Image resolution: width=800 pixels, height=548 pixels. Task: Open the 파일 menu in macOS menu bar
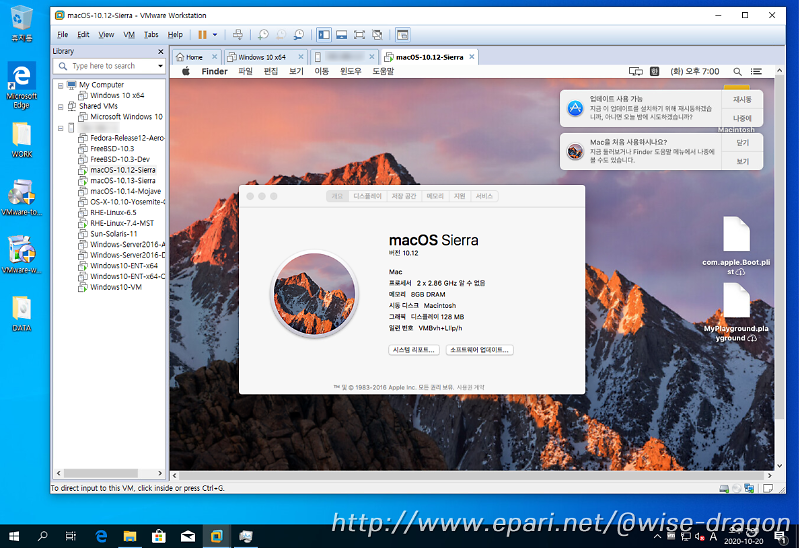click(245, 71)
